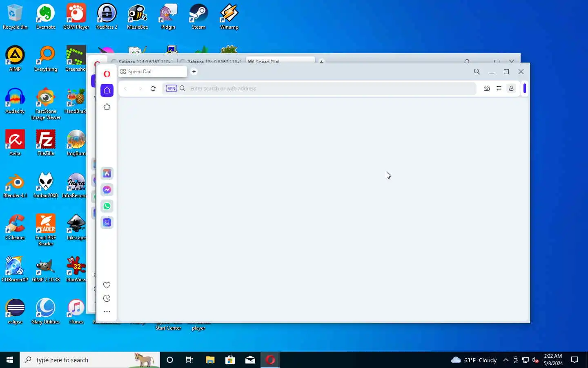Select Audacity desktop shortcut

pyautogui.click(x=15, y=101)
